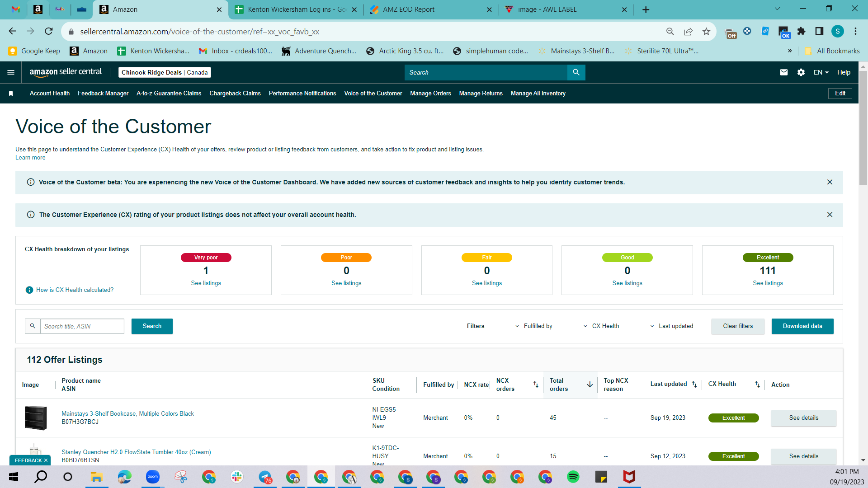Open the All Bookmarks folder
Viewport: 868px width, 488px height.
[x=832, y=51]
